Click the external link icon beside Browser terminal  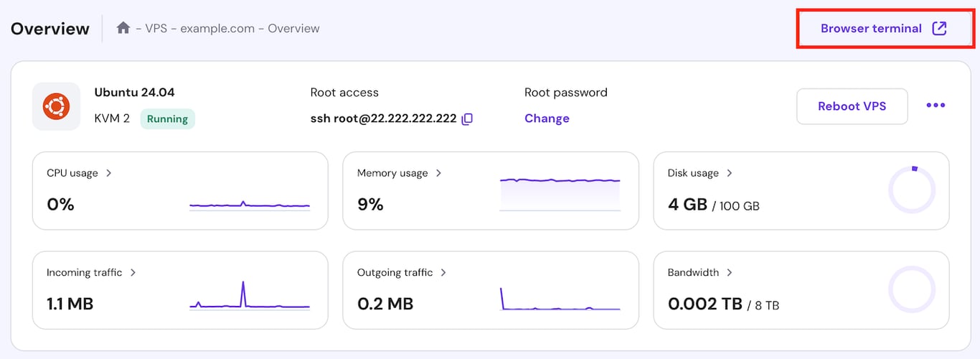939,29
